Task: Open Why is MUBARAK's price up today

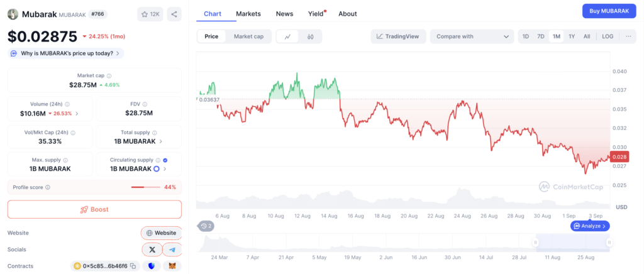Action: click(x=65, y=53)
